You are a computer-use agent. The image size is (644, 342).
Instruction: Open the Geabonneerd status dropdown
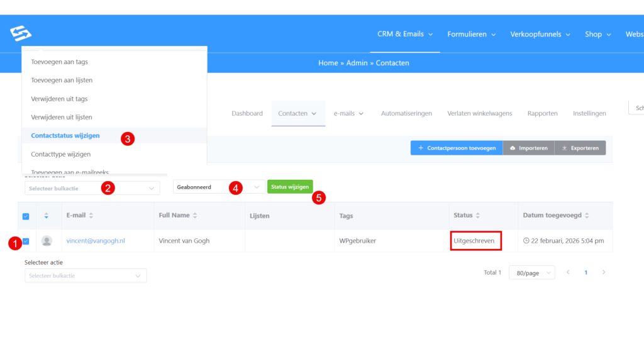tap(218, 187)
